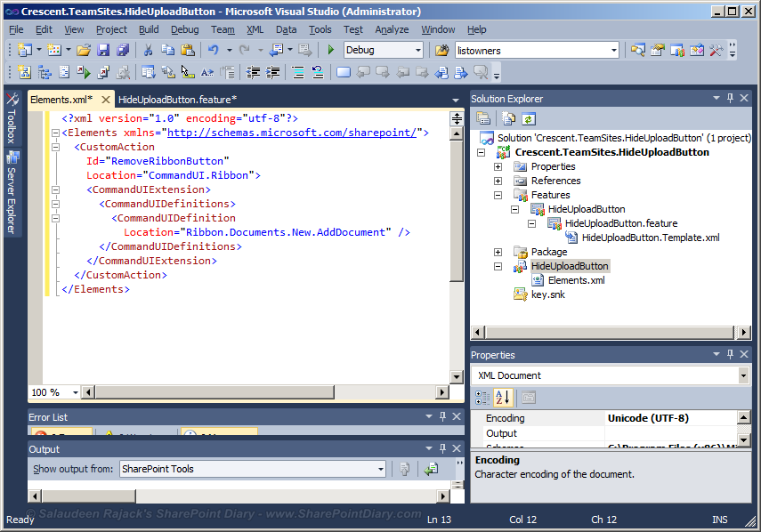Close the Elements.xml tab
The image size is (761, 532).
[105, 100]
